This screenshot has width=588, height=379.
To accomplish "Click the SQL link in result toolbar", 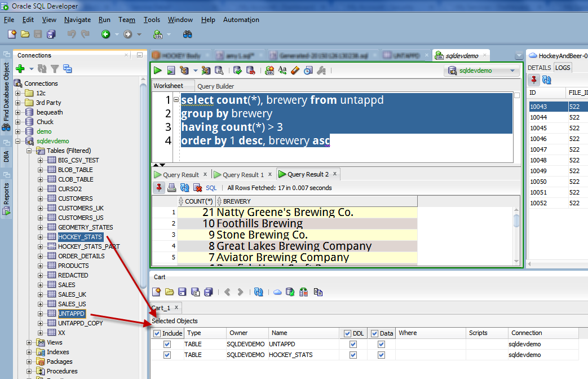I will tap(211, 188).
